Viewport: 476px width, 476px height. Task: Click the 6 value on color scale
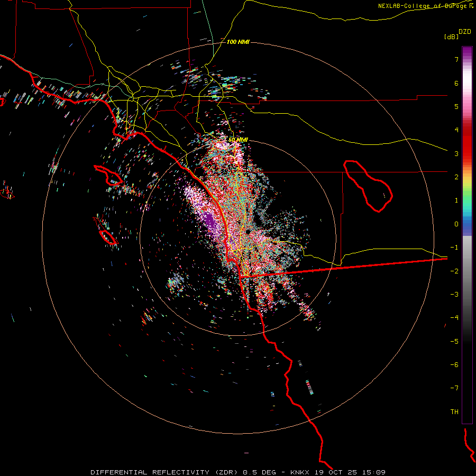(456, 83)
